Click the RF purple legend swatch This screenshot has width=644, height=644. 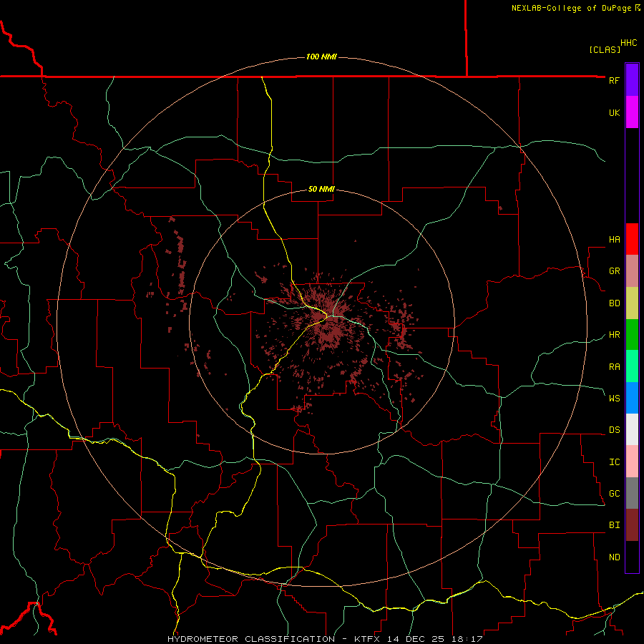point(632,80)
